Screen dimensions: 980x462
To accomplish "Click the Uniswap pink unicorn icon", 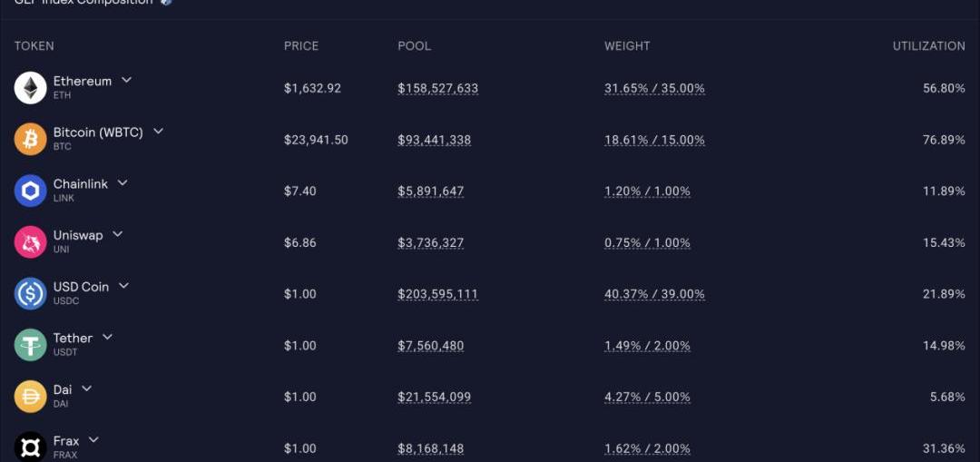I will pos(30,242).
